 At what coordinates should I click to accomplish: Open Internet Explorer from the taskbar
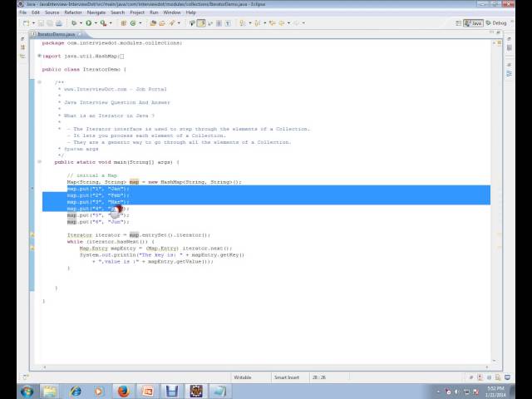[x=76, y=392]
